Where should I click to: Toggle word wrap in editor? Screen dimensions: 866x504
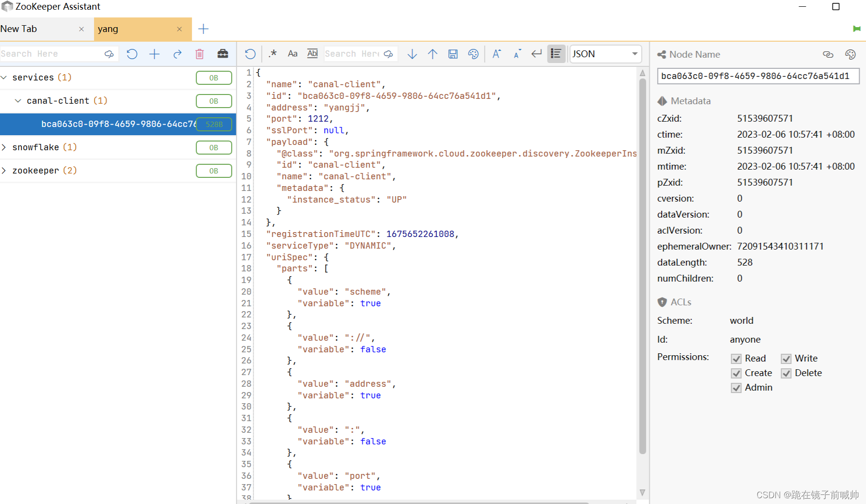[x=536, y=54]
